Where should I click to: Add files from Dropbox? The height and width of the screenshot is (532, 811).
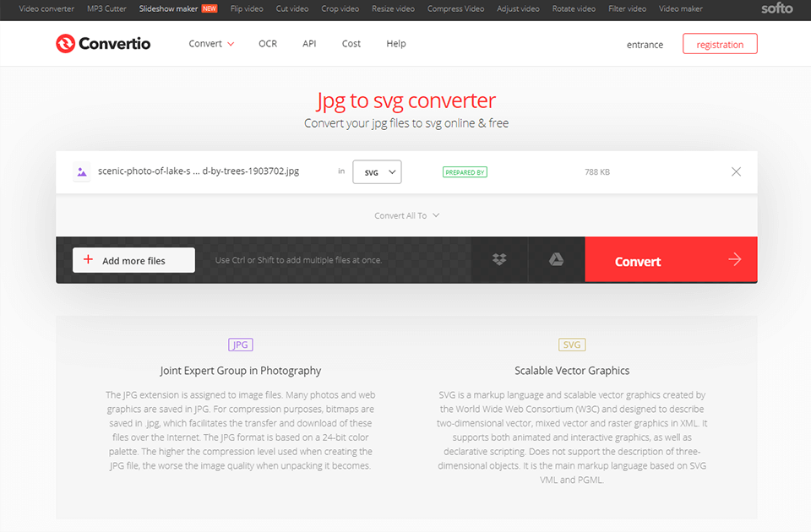[x=498, y=260]
